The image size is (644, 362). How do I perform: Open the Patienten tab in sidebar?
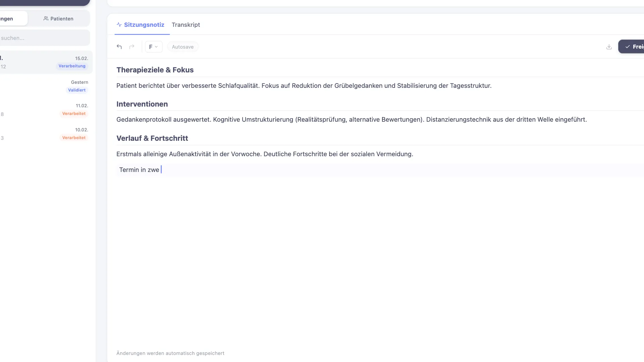click(x=59, y=18)
